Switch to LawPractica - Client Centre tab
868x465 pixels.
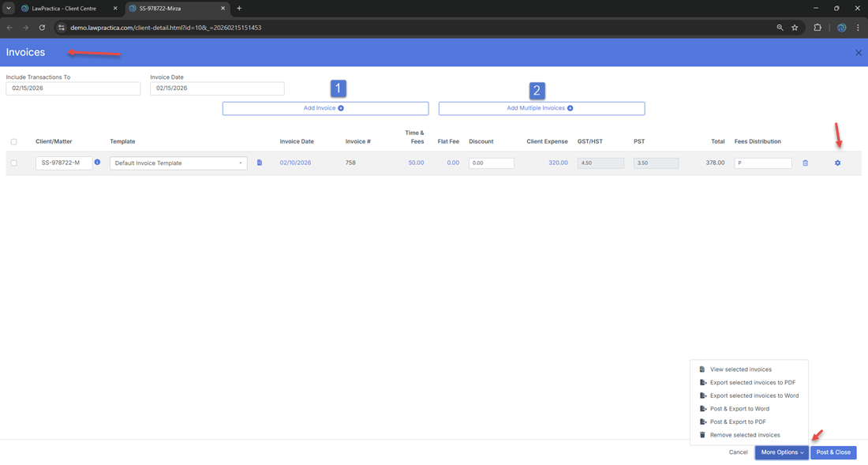click(x=65, y=9)
